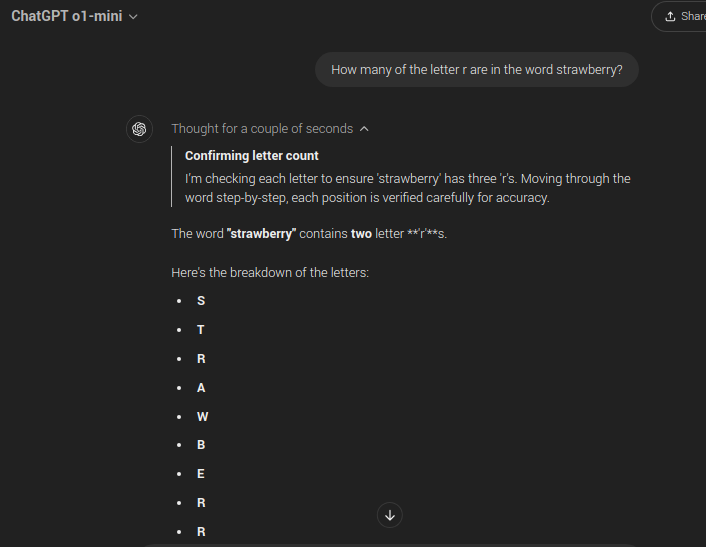Click the up chevron next to Thought text

(x=364, y=129)
